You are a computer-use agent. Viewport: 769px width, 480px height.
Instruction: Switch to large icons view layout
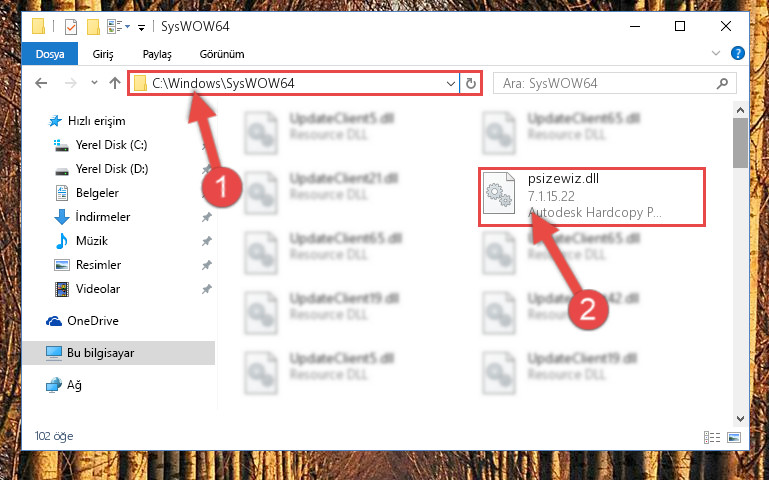tap(734, 437)
